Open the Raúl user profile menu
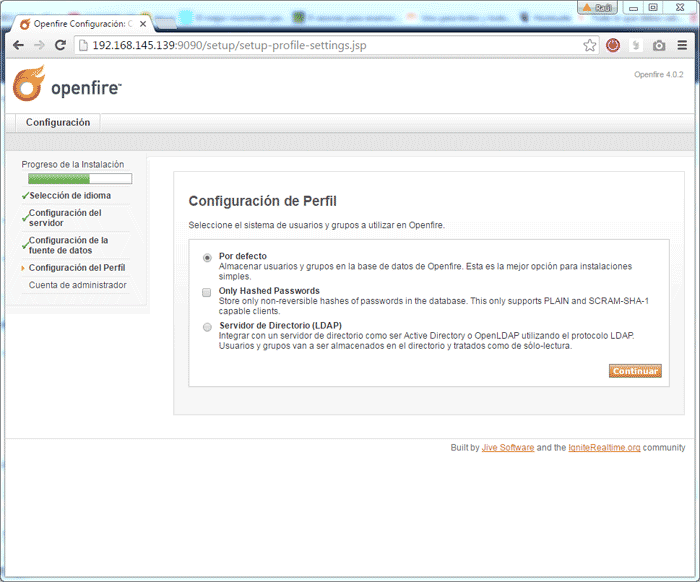Screen dimensions: 700x582 [x=597, y=7]
